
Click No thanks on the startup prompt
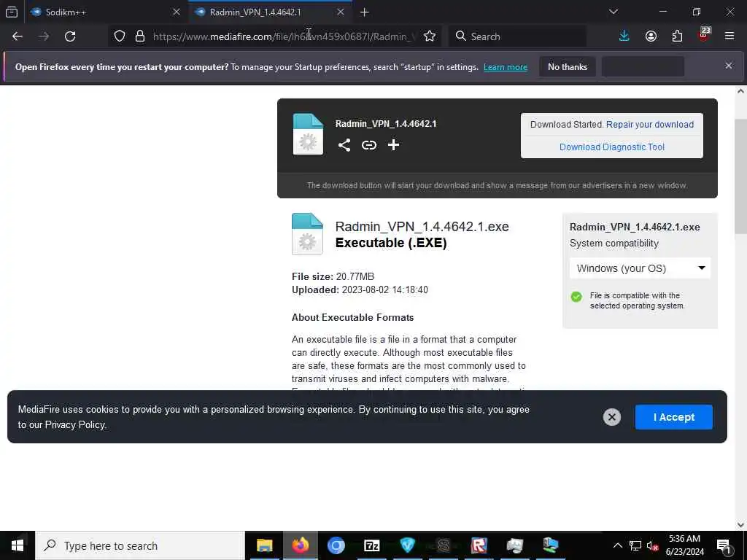tap(568, 66)
